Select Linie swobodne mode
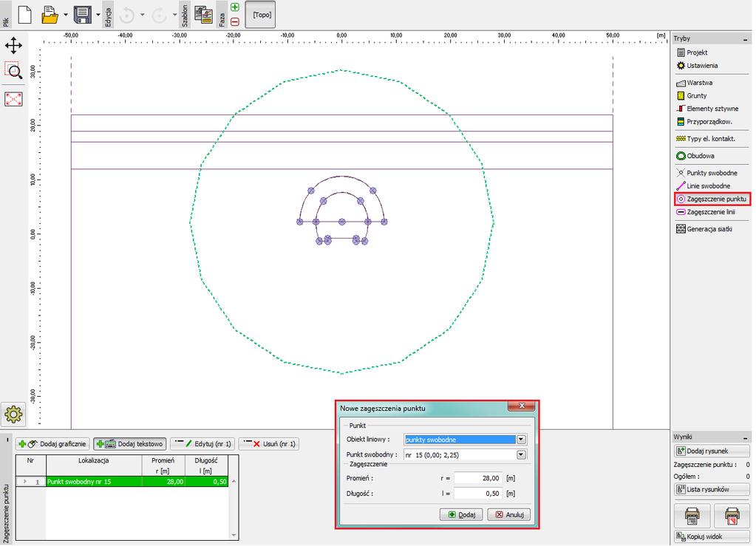The width and height of the screenshot is (756, 546). 704,186
